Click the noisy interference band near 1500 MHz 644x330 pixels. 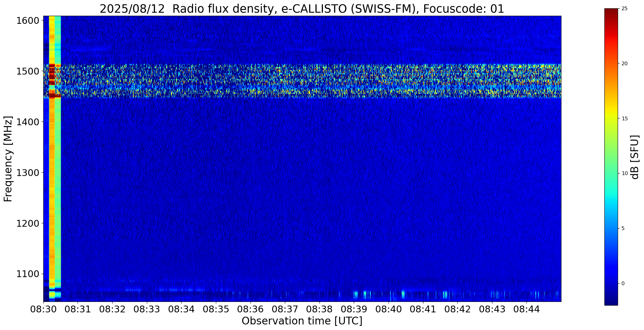[302, 81]
